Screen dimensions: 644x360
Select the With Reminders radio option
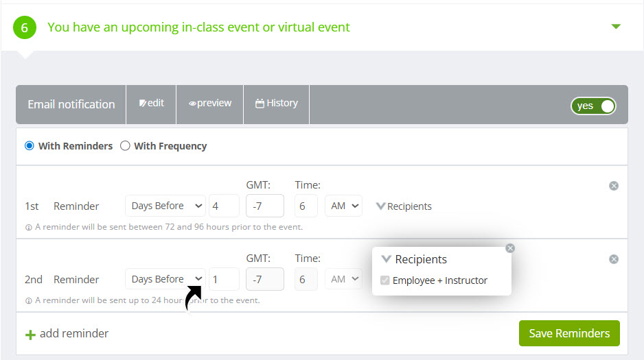[29, 146]
